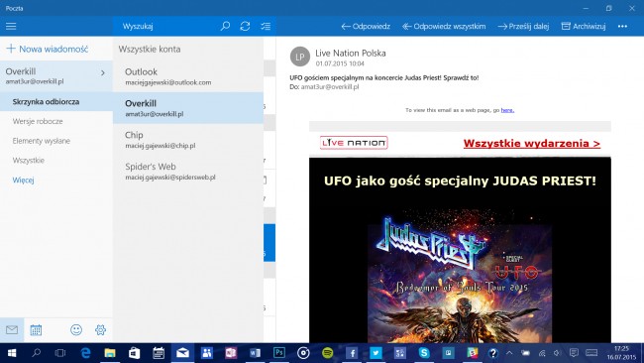Open Photoshop from taskbar
The height and width of the screenshot is (363, 644).
tap(278, 353)
